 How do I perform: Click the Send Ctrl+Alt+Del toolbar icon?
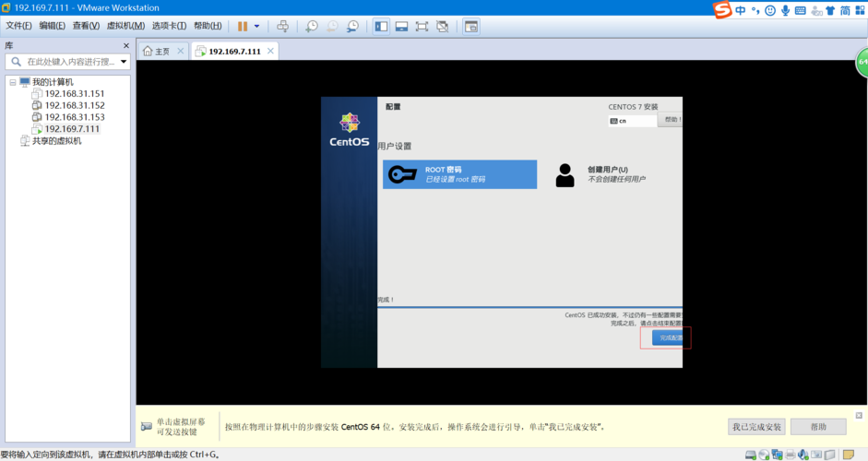click(x=282, y=26)
